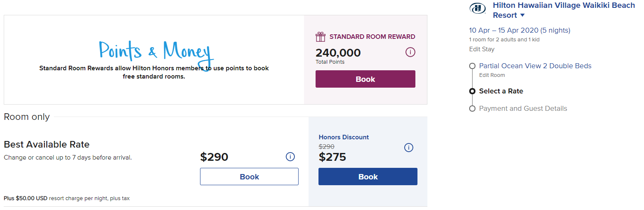The height and width of the screenshot is (210, 644).
Task: Click the Edit Room link
Action: [x=492, y=75]
